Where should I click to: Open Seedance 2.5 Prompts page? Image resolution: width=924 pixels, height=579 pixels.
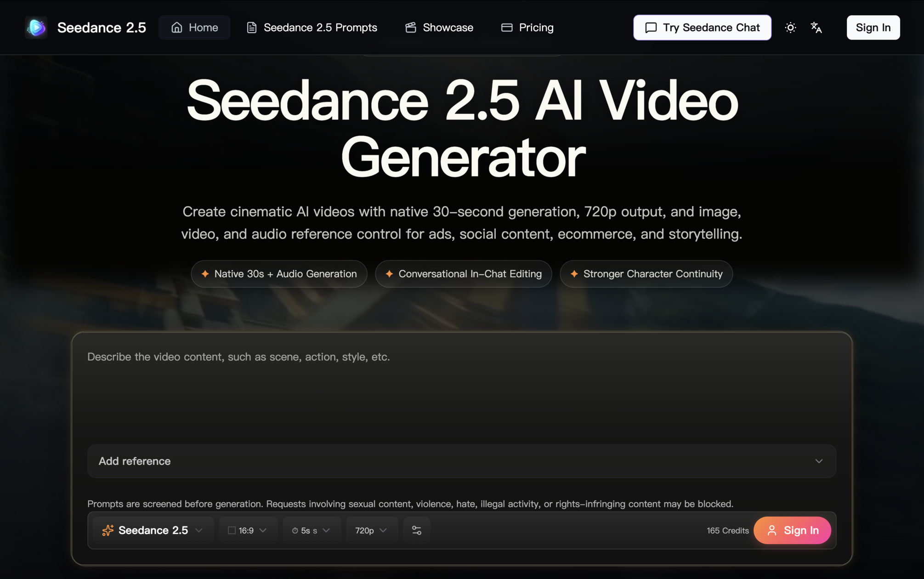[312, 28]
